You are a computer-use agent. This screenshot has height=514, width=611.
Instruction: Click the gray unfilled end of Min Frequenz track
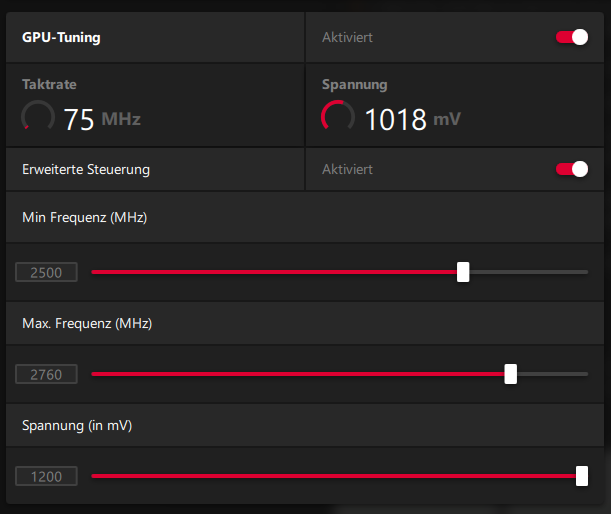[530, 272]
